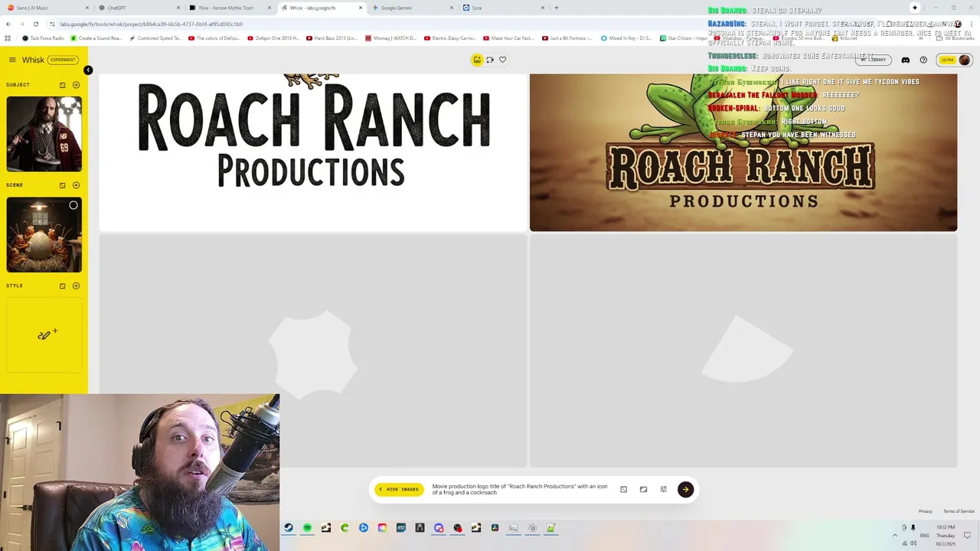Open the Create a Sound Rea... bookmark
The image size is (980, 551).
tap(96, 38)
